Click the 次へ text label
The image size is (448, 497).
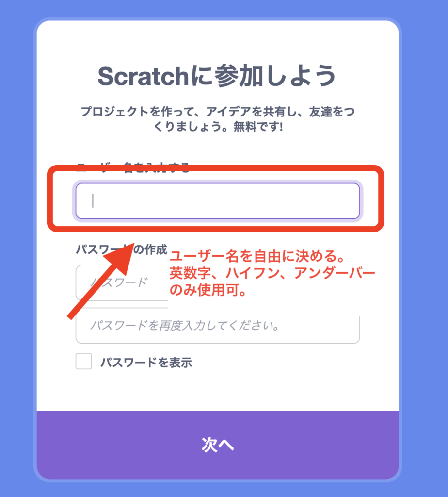[218, 445]
